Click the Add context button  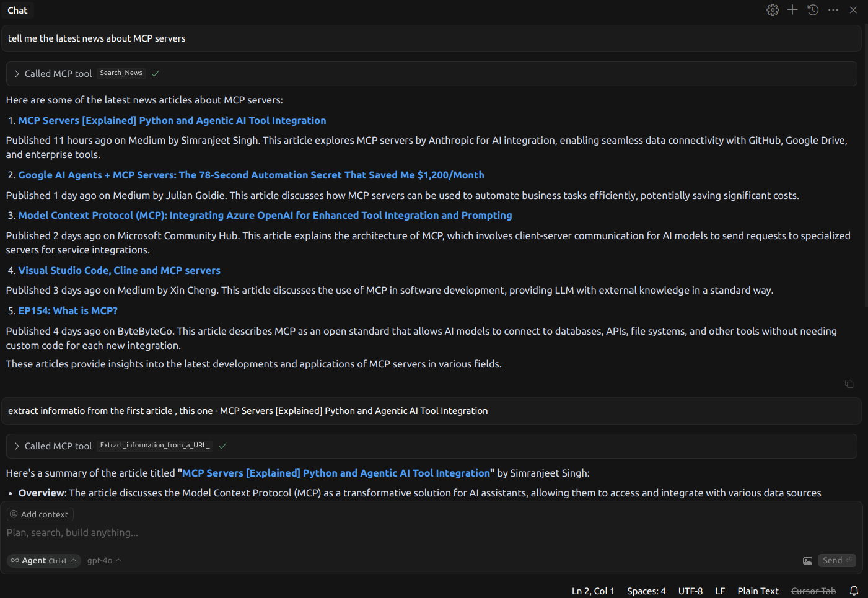(x=40, y=514)
